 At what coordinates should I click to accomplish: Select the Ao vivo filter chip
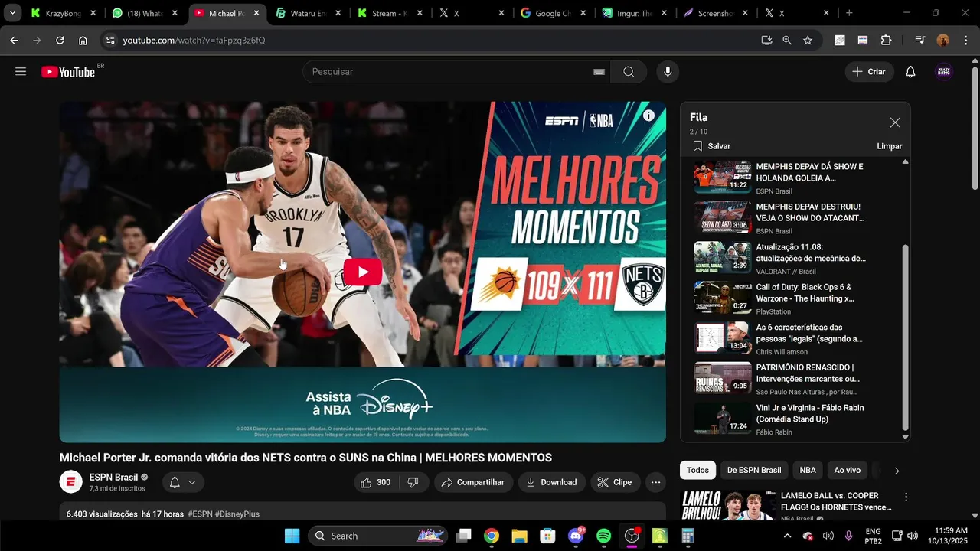(847, 471)
